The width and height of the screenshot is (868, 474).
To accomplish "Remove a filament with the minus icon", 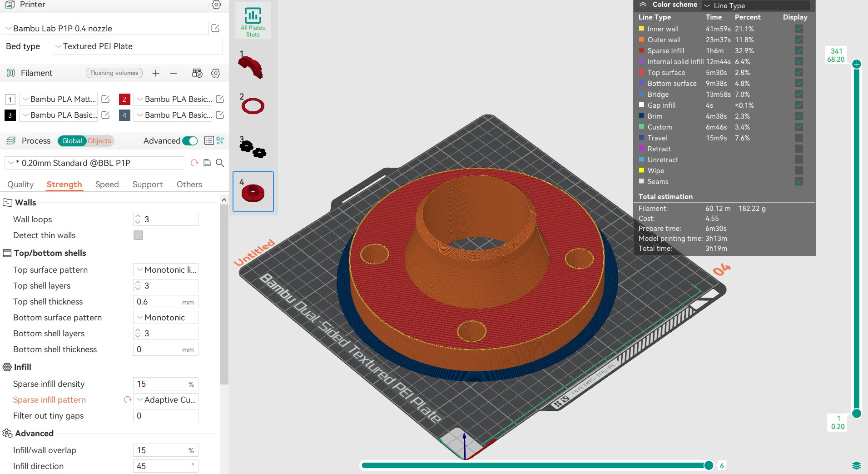I will point(174,73).
